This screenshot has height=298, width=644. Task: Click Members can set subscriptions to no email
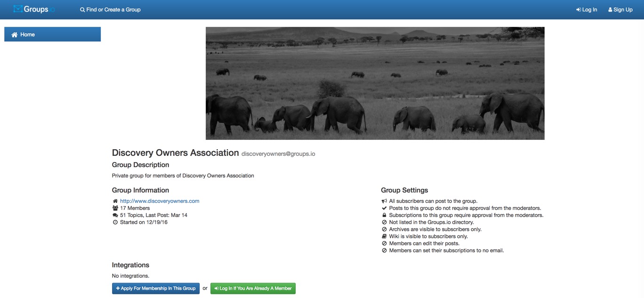pos(447,250)
